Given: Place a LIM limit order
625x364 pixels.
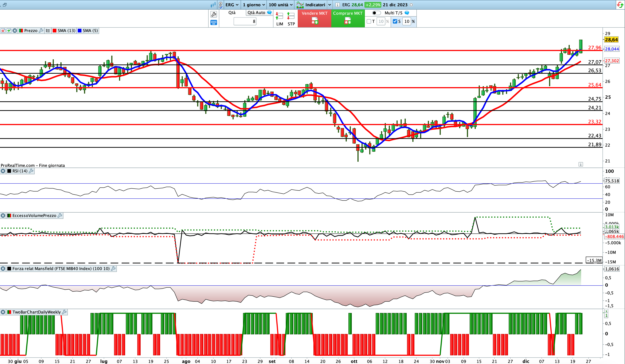Looking at the screenshot, I should (280, 19).
